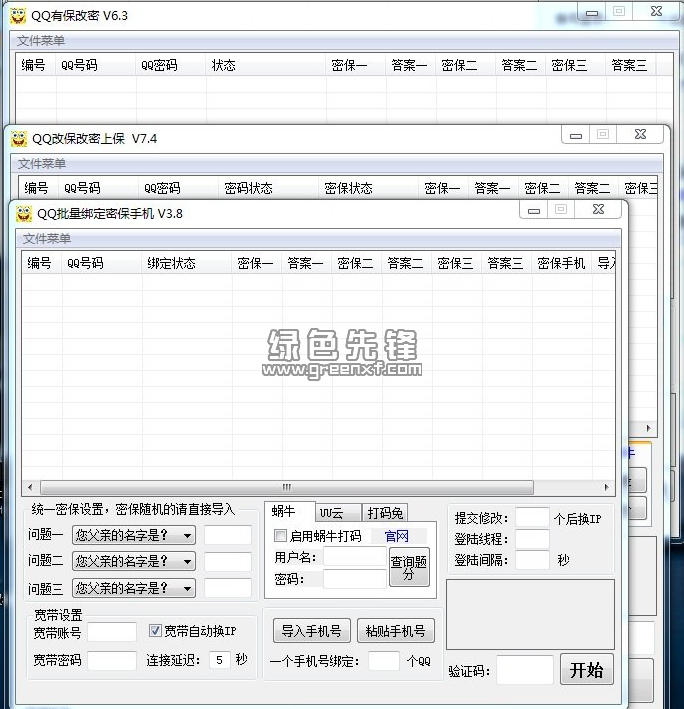Click the 编号 column header in front window
This screenshot has width=684, height=709.
tap(42, 263)
